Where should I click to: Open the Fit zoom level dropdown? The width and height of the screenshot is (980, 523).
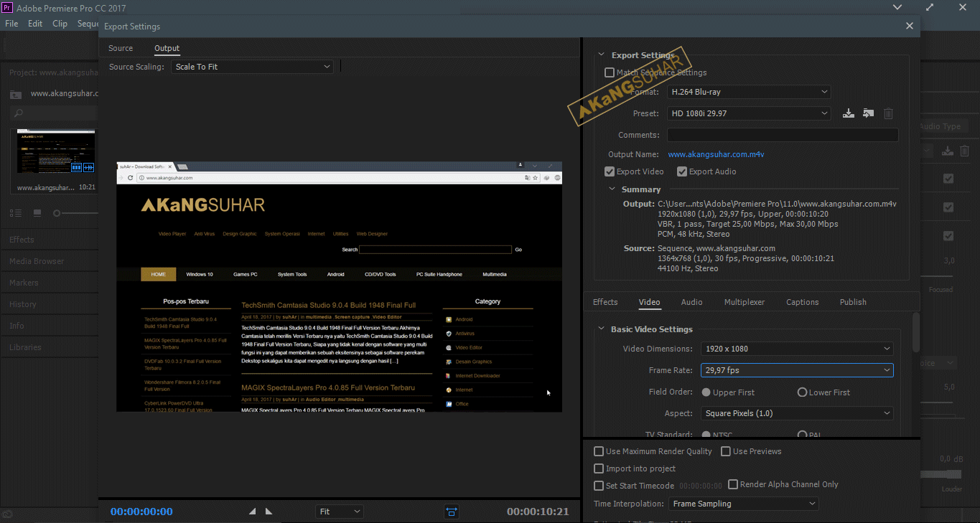(339, 511)
